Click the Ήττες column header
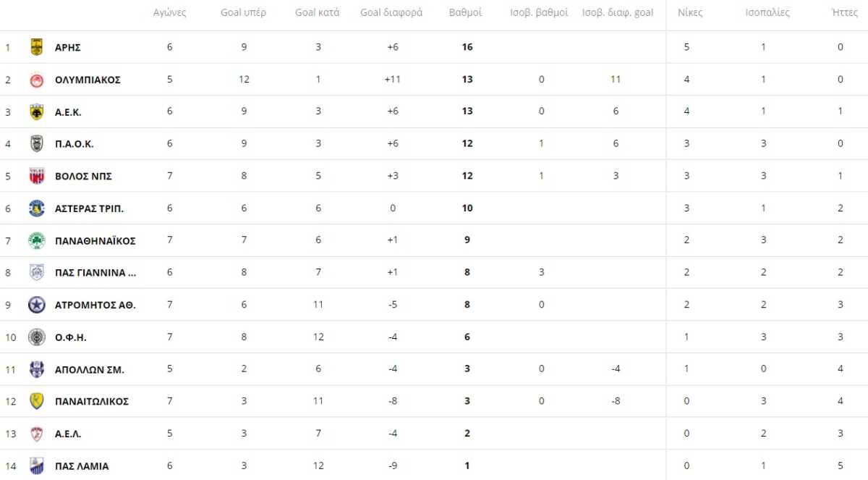The image size is (868, 480). [840, 13]
